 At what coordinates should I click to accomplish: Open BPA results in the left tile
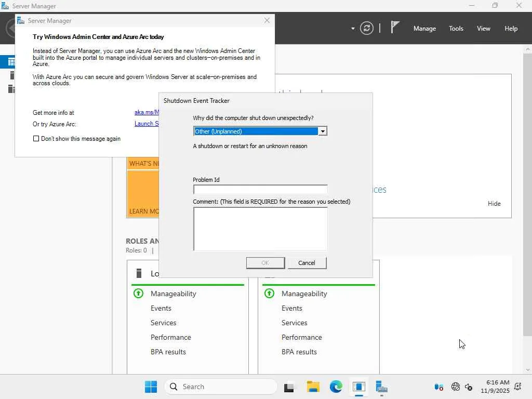click(168, 352)
